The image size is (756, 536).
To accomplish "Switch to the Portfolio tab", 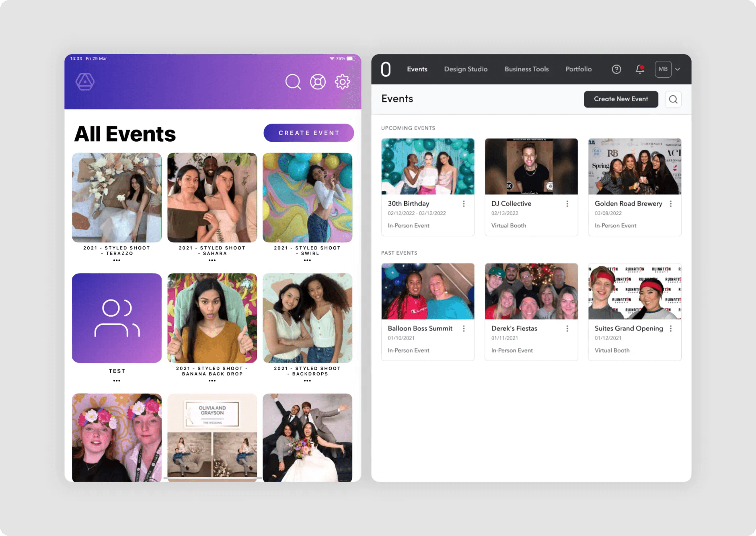I will [578, 69].
